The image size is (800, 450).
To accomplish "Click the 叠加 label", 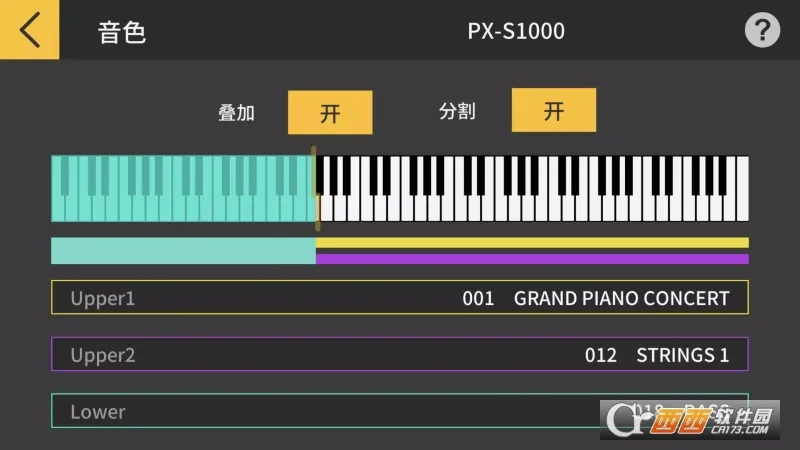I will 236,113.
